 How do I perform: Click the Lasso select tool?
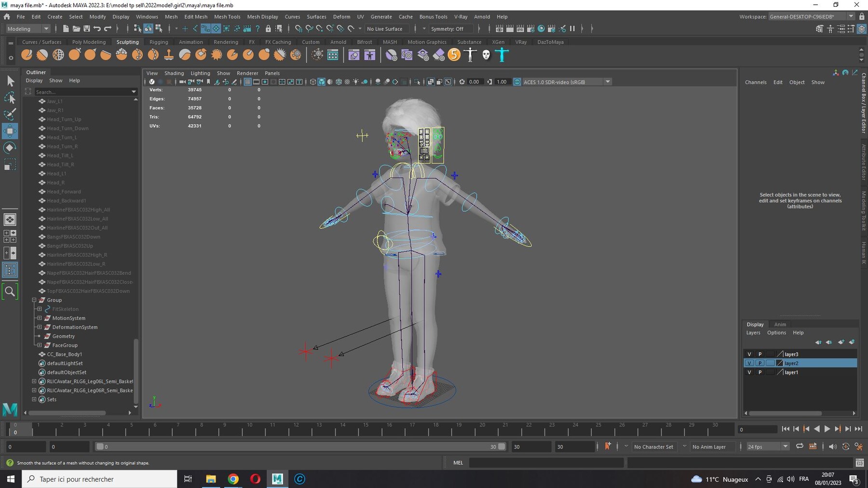click(x=10, y=98)
